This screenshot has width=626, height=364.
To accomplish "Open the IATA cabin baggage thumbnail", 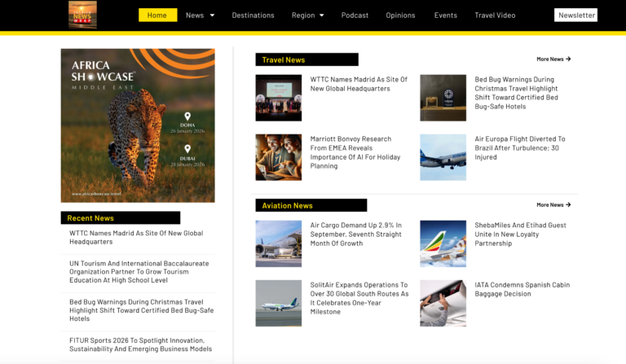I will click(443, 304).
